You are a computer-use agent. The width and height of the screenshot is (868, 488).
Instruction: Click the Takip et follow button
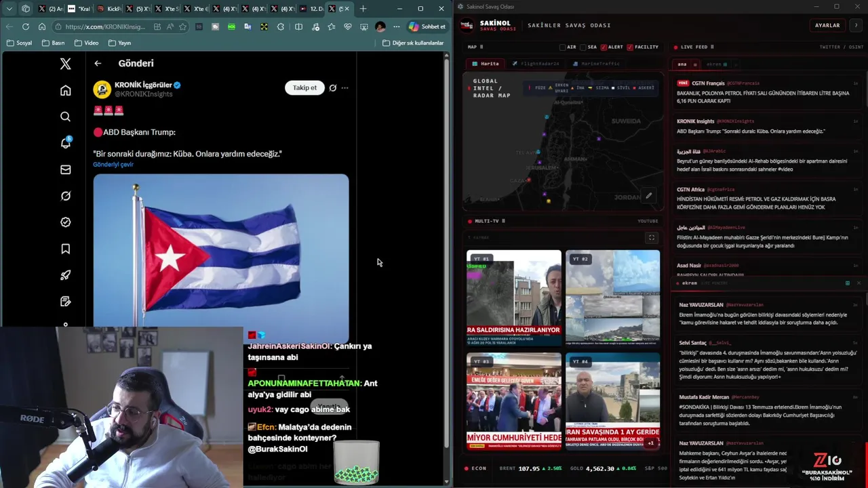[x=304, y=87]
